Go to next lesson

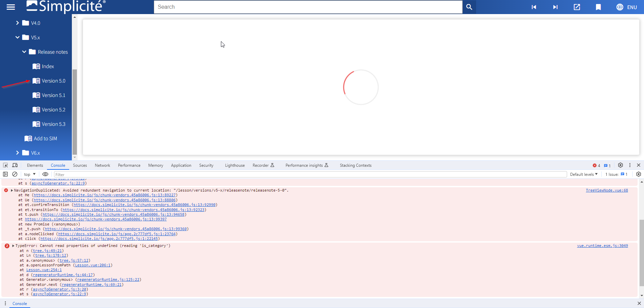point(555,7)
